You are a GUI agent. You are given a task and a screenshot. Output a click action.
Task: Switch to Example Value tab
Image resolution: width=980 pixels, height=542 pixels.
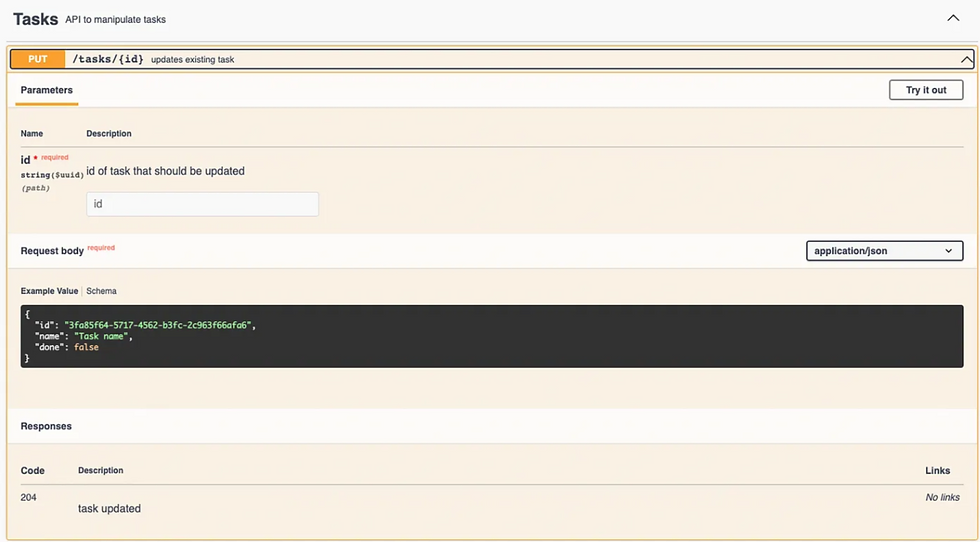click(x=49, y=291)
